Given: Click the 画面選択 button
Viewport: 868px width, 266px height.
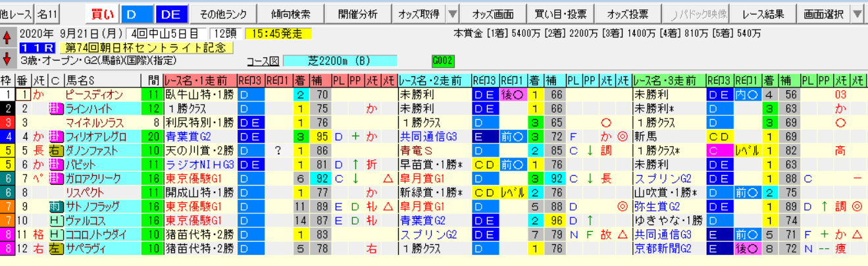Looking at the screenshot, I should tap(823, 14).
